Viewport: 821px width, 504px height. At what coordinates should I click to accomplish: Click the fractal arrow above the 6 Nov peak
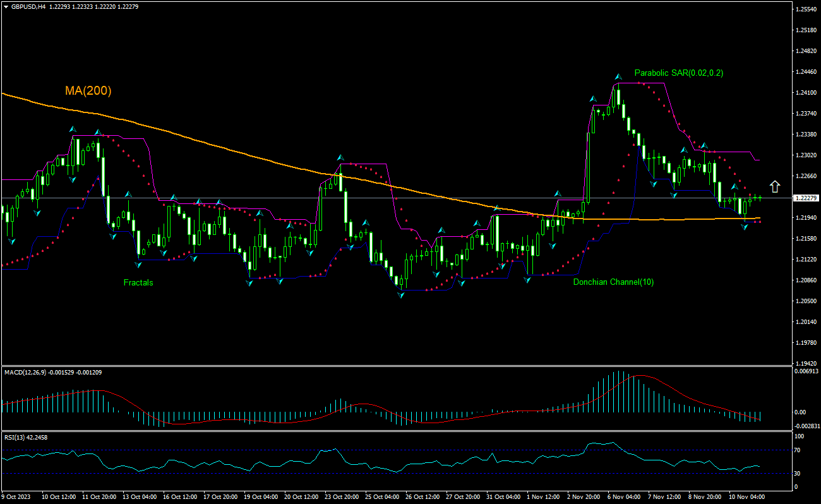618,76
